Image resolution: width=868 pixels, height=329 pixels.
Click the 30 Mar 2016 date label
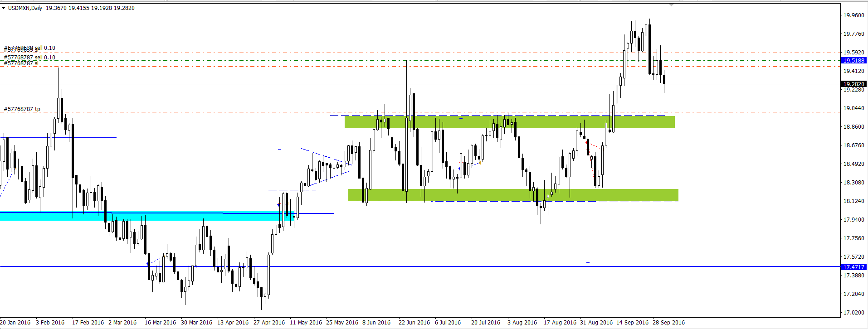pos(196,323)
